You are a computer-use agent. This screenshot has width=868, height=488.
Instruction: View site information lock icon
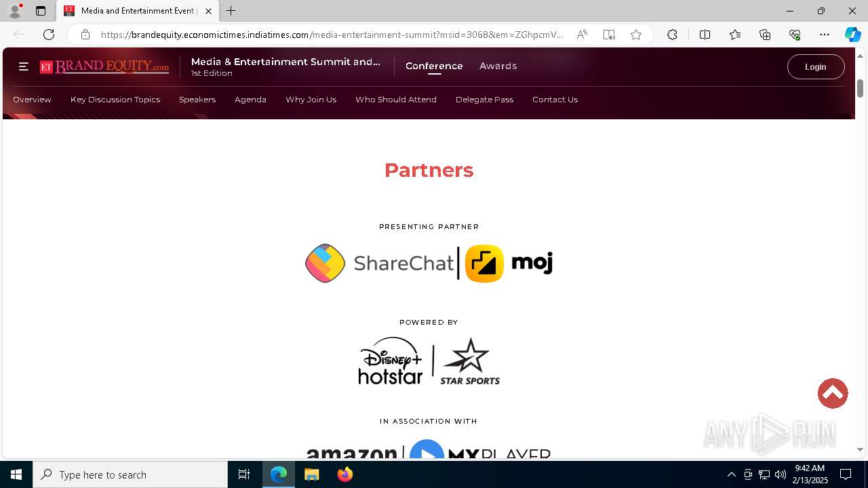click(x=85, y=35)
